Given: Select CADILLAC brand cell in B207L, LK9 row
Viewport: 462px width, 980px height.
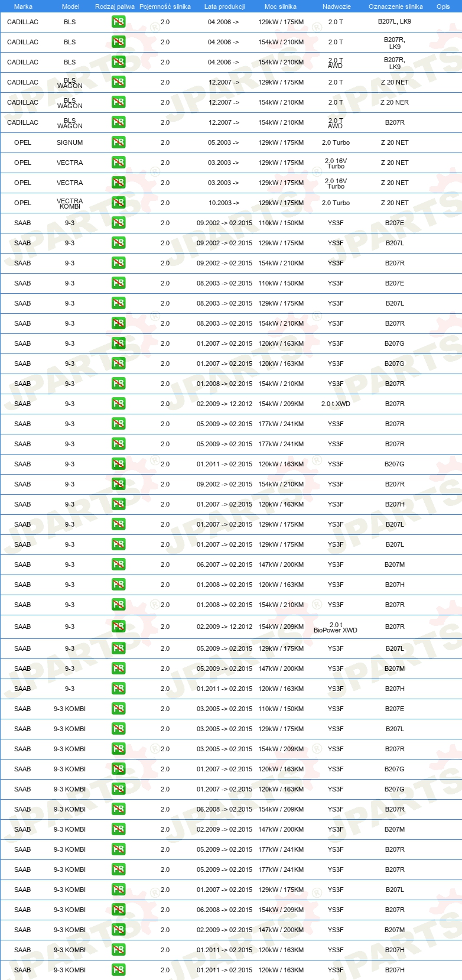Looking at the screenshot, I should click(22, 22).
